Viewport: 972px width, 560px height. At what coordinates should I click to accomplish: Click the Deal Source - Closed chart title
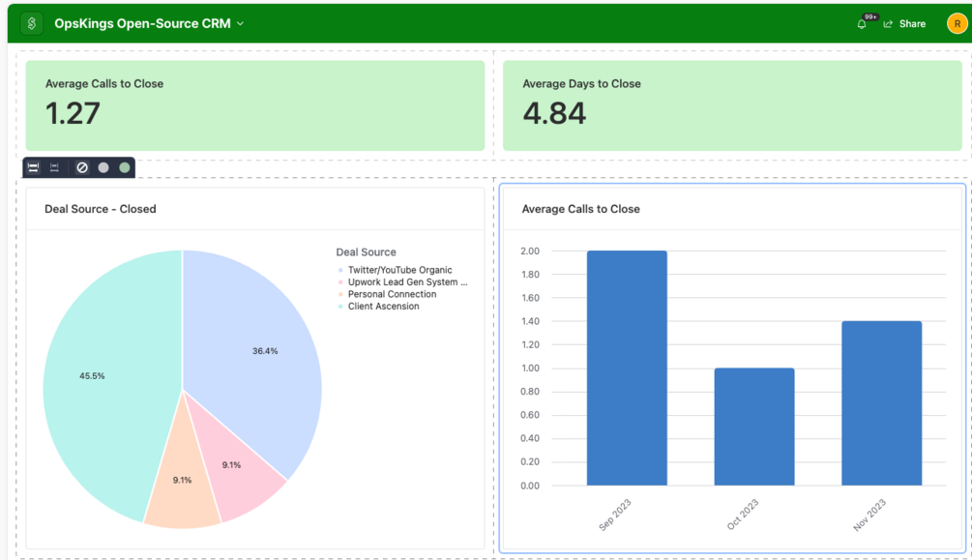101,209
